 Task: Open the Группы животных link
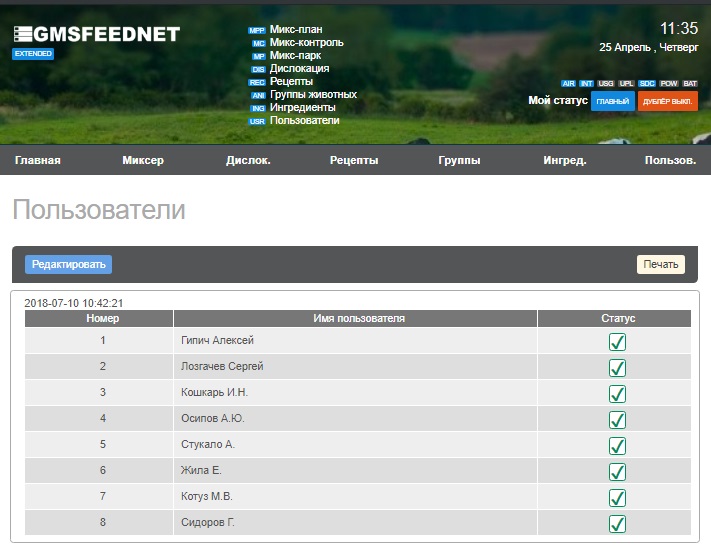tap(313, 94)
